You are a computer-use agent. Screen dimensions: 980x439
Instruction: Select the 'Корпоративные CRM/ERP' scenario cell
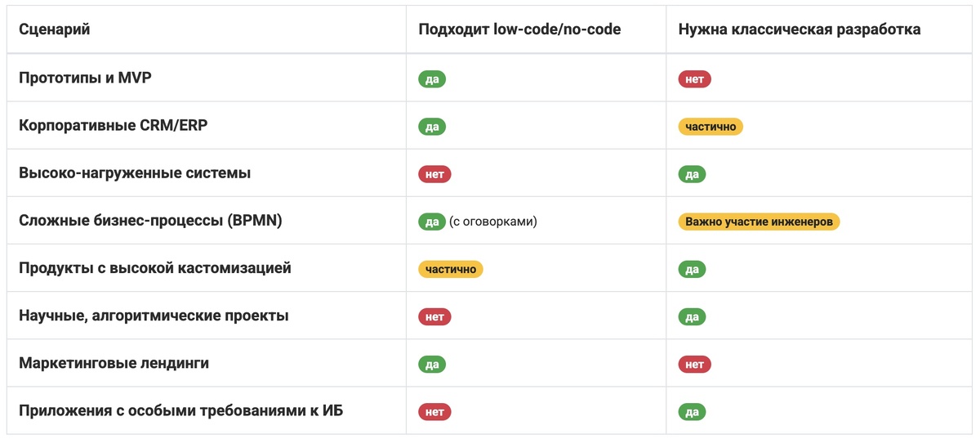tap(108, 126)
